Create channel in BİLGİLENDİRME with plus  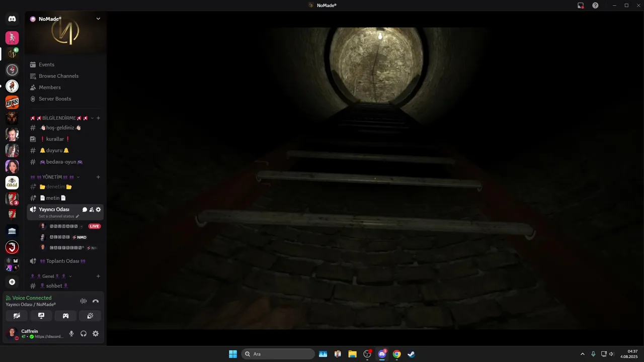pyautogui.click(x=98, y=118)
